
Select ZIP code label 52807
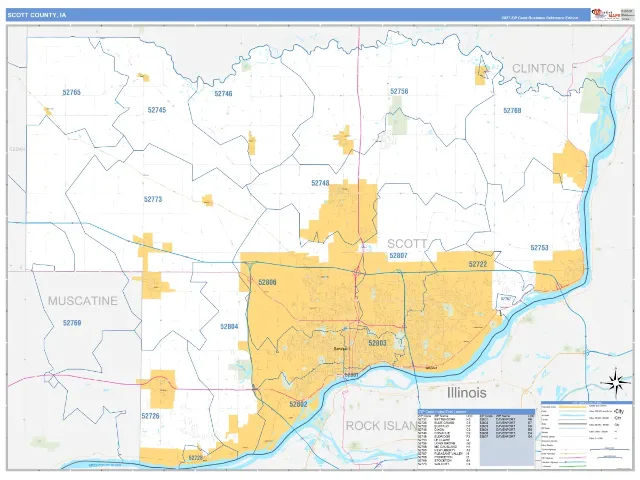click(x=398, y=256)
